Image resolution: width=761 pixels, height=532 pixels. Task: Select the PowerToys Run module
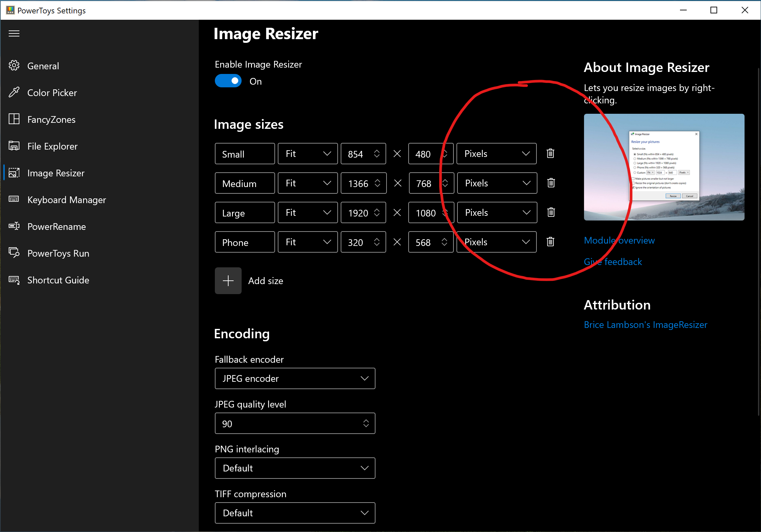[58, 253]
